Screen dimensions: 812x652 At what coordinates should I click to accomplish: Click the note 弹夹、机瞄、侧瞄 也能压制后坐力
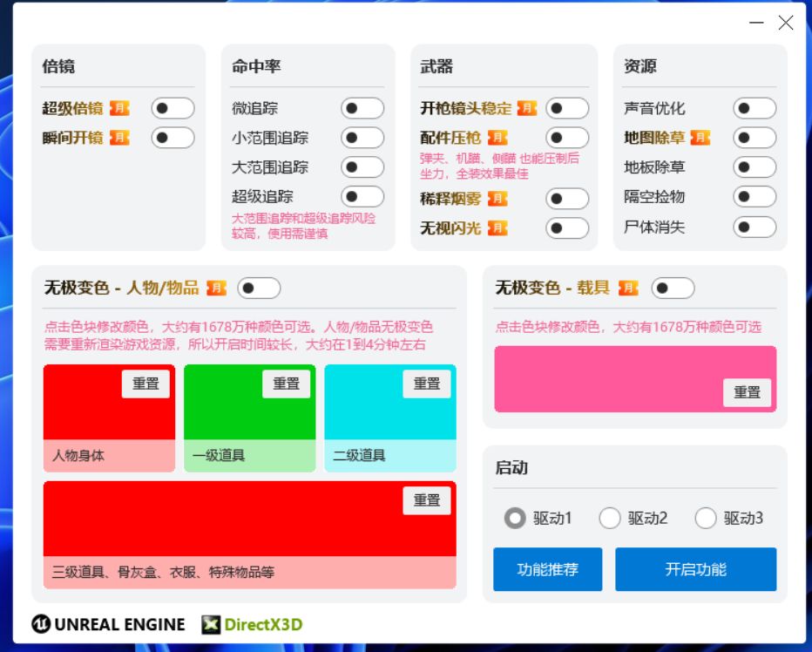pos(499,166)
